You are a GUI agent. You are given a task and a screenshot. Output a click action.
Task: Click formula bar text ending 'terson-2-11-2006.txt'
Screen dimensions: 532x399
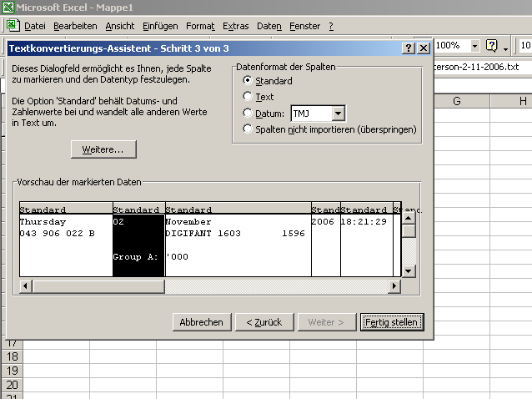(477, 67)
